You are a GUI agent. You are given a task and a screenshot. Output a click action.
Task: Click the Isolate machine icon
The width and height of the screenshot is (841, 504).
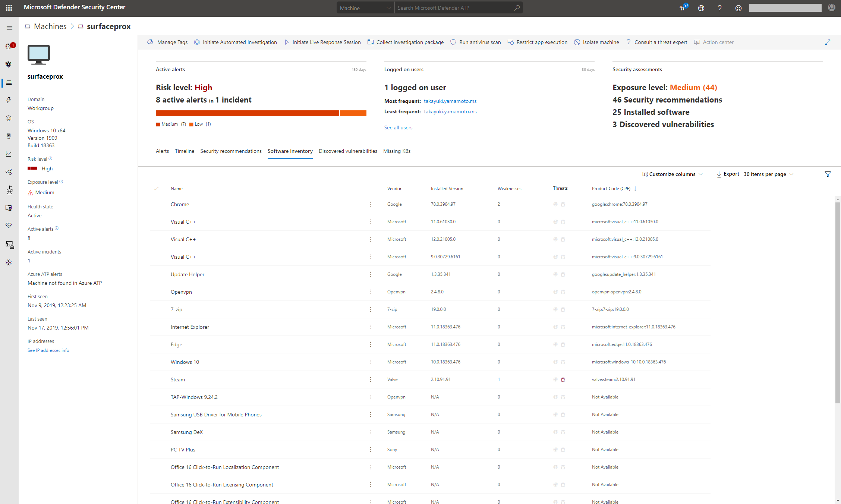pyautogui.click(x=577, y=42)
